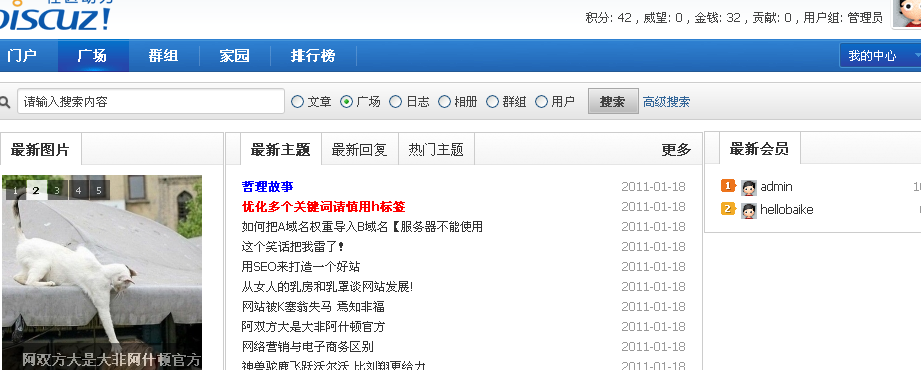
Task: Click the search text input field
Action: pyautogui.click(x=151, y=102)
